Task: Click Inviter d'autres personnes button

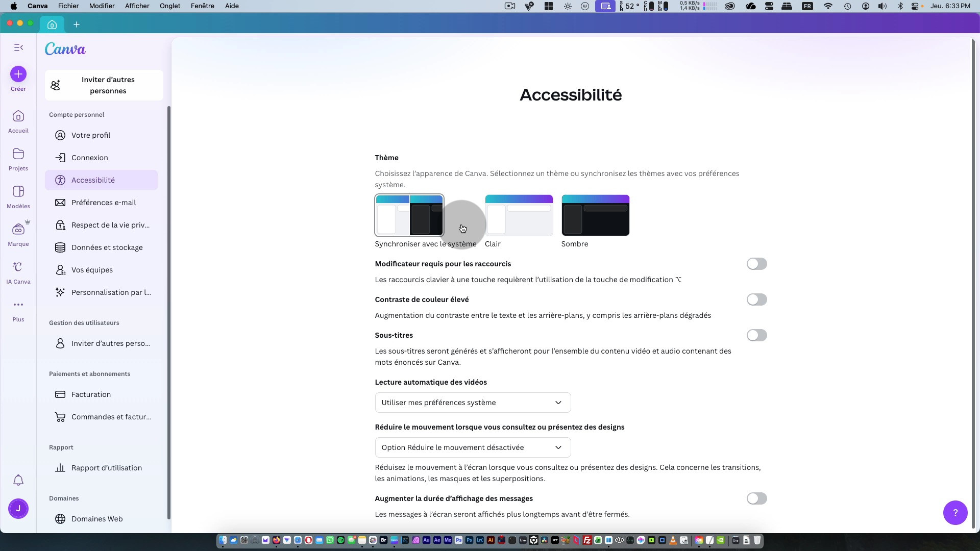Action: 104,85
